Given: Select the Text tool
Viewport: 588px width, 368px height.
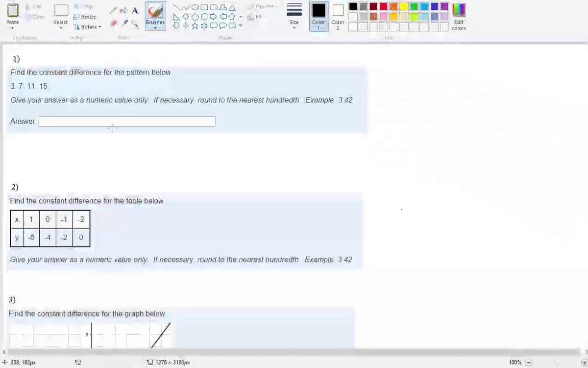Looking at the screenshot, I should coord(135,11).
